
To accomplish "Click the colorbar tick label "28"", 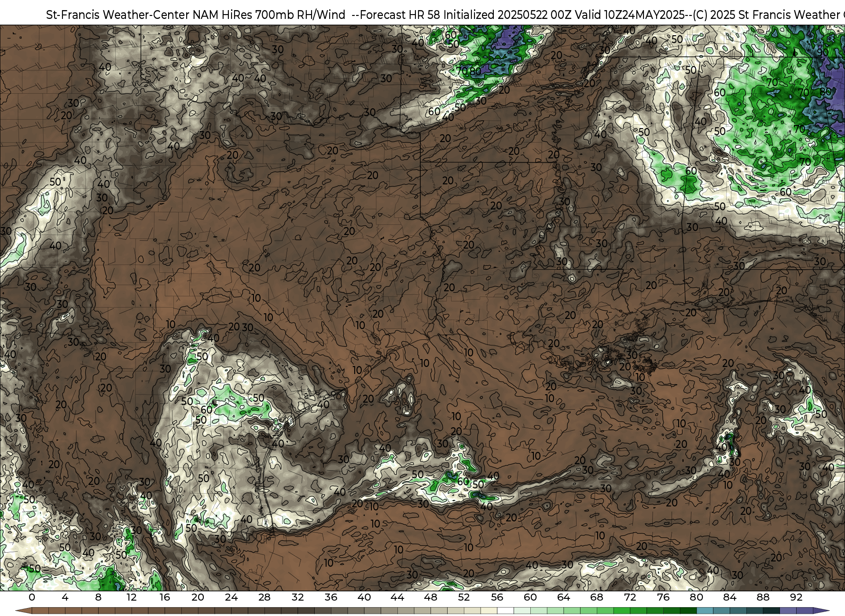I will click(265, 597).
